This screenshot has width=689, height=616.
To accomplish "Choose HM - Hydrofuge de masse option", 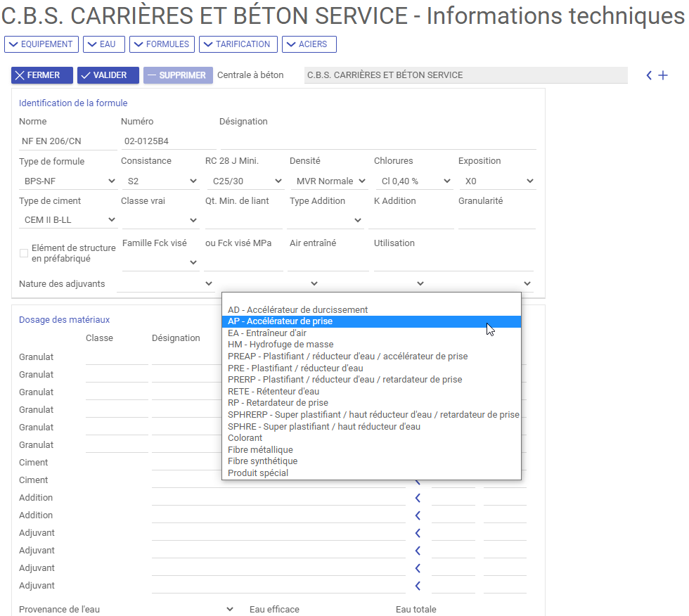I will (371, 345).
